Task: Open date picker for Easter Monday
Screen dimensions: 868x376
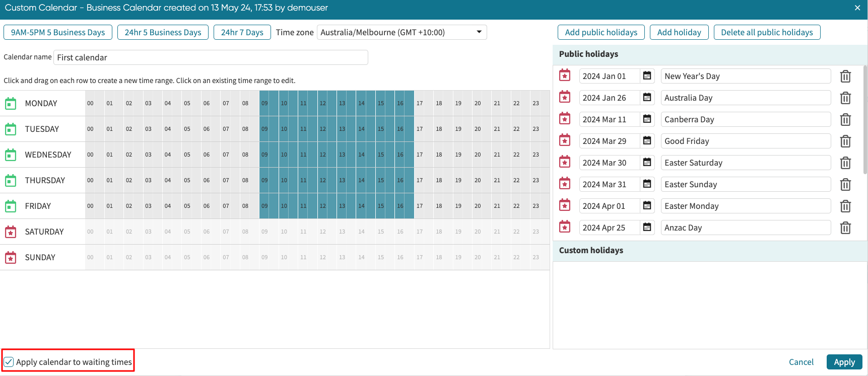Action: pos(647,206)
